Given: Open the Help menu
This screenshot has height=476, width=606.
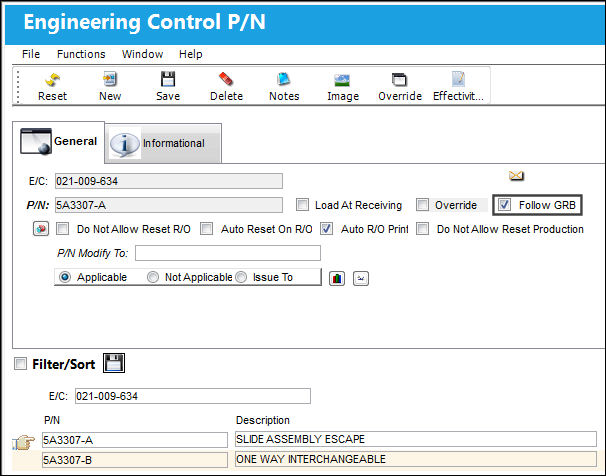Looking at the screenshot, I should [x=191, y=54].
